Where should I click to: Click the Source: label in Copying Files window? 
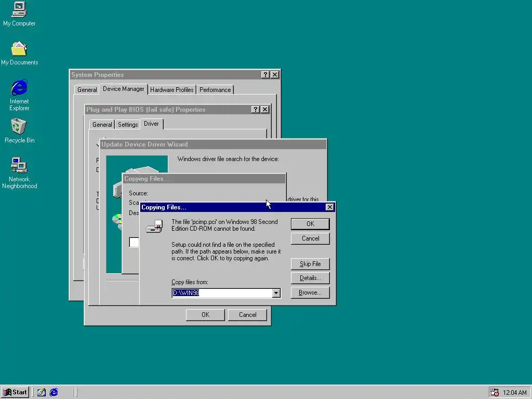click(x=138, y=193)
